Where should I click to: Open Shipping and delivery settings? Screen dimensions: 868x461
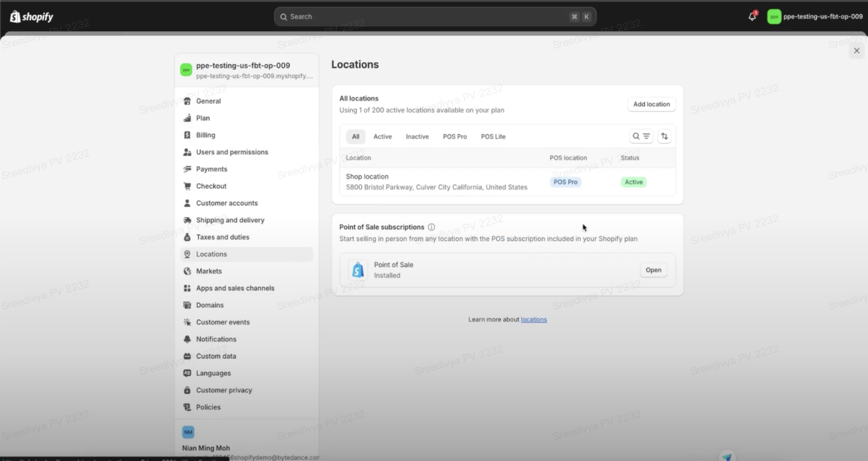(x=230, y=220)
